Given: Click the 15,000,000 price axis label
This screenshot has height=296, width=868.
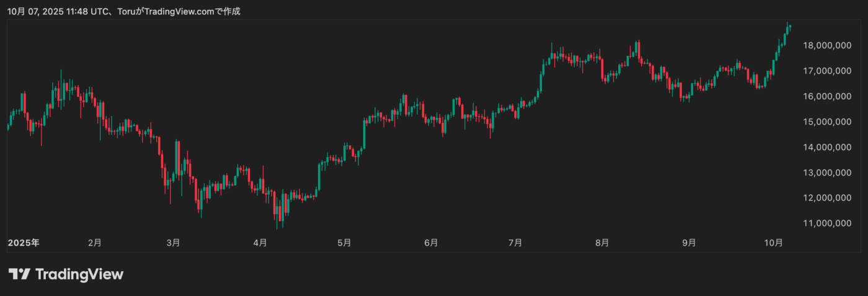Looking at the screenshot, I should pyautogui.click(x=826, y=122).
